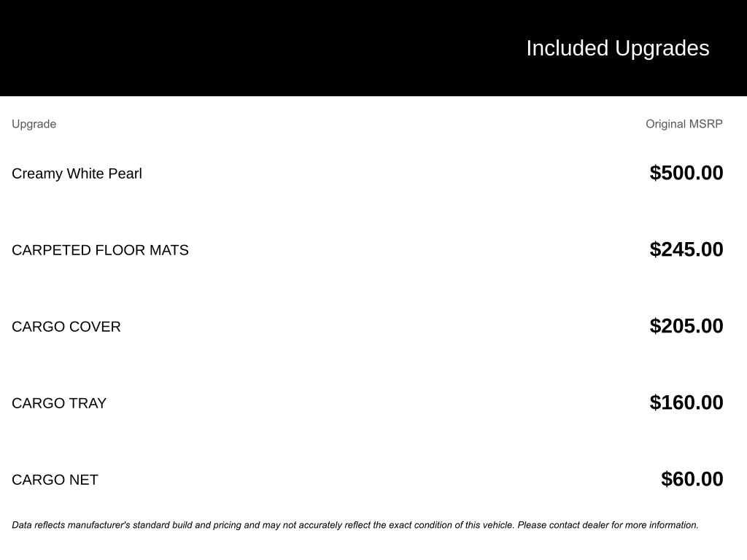Select the CARGO TRAY upgrade
Image resolution: width=747 pixels, height=560 pixels.
pos(59,403)
